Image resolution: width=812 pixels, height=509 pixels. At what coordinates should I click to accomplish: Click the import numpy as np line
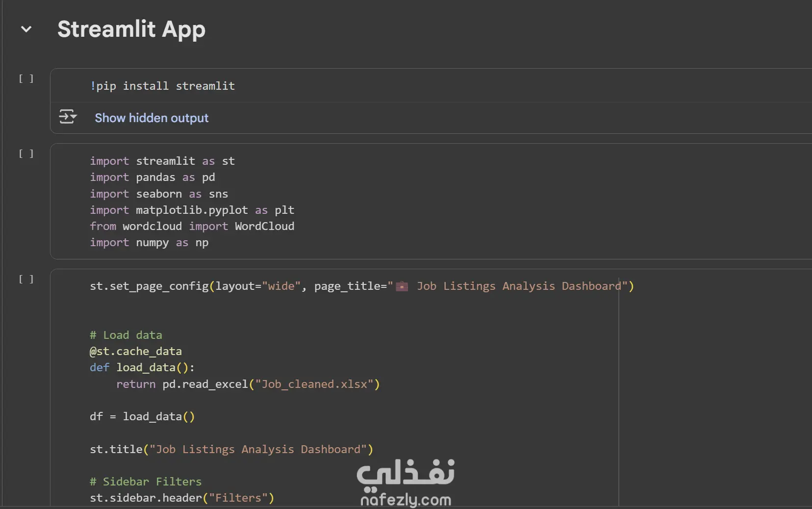click(149, 242)
